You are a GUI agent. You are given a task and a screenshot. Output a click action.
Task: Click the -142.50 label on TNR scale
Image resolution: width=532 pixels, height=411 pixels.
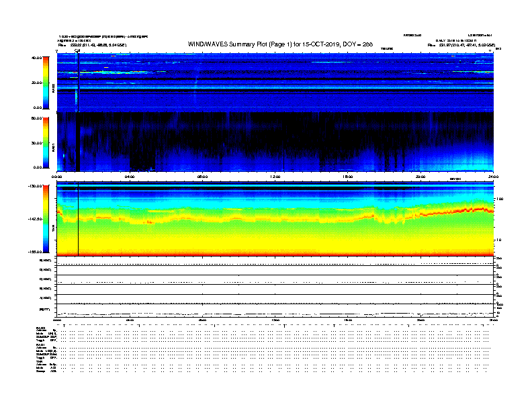36,219
